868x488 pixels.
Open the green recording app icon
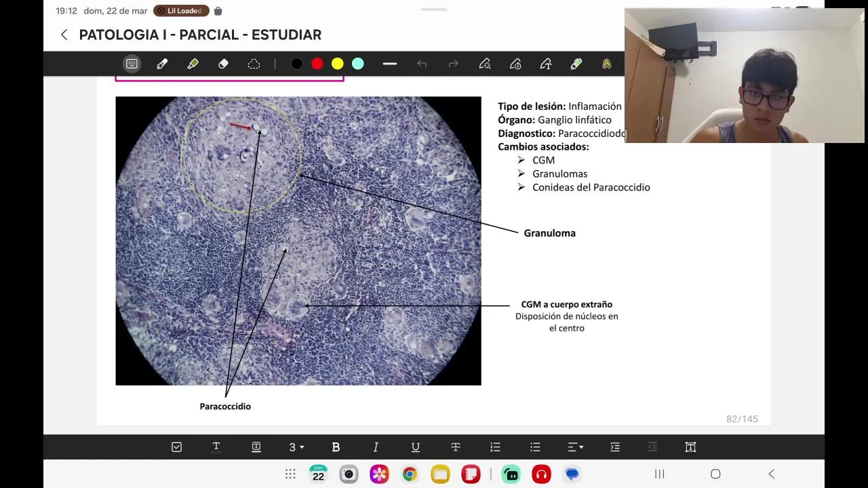coord(511,474)
